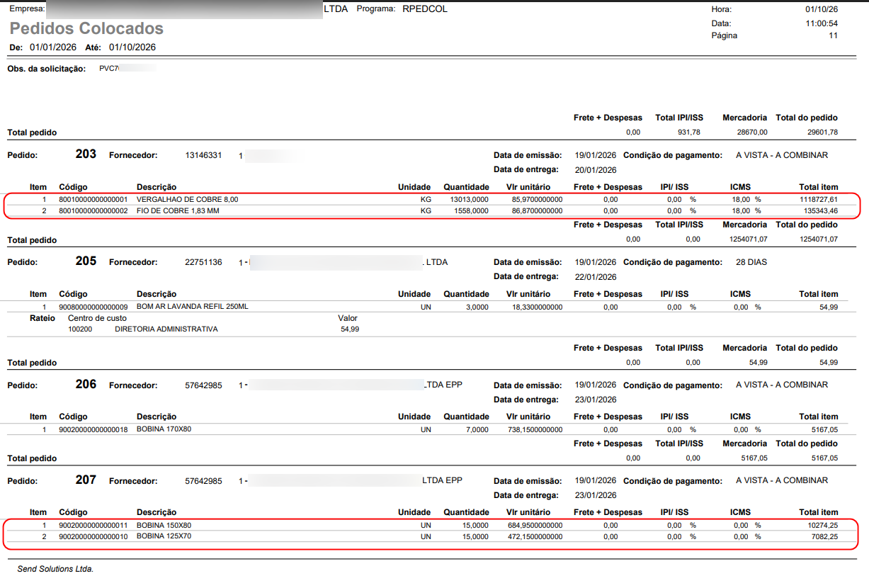Click unit price "86,8700000000"
The image size is (869, 588).
pyautogui.click(x=538, y=211)
